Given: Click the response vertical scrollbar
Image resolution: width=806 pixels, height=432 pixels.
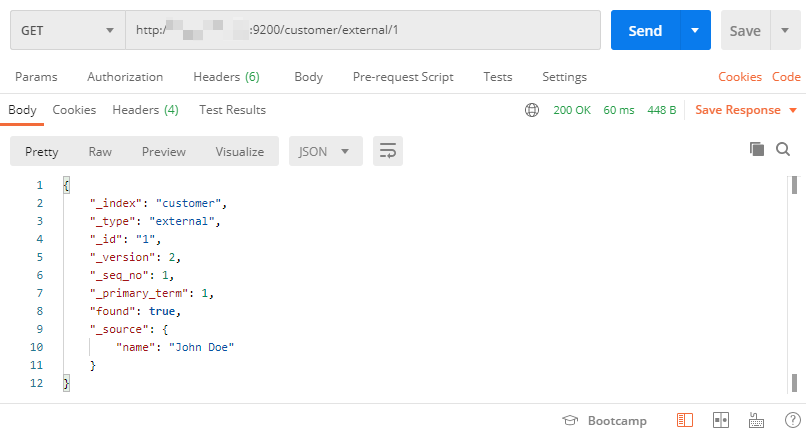Looking at the screenshot, I should click(x=794, y=284).
